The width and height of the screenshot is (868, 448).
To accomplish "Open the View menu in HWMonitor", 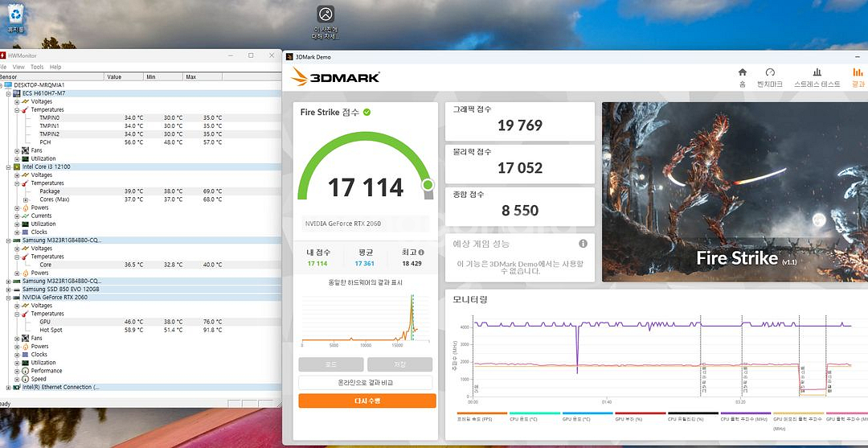I will click(x=18, y=67).
